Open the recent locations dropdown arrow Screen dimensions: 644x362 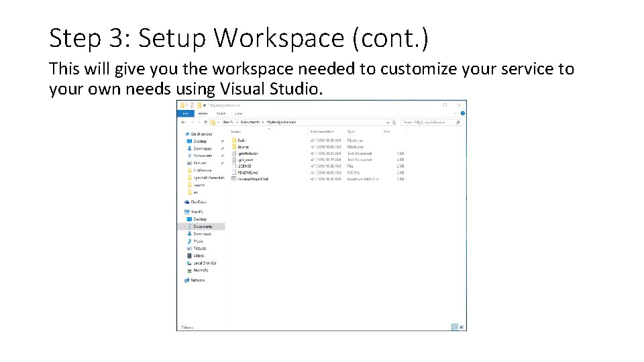coord(199,122)
